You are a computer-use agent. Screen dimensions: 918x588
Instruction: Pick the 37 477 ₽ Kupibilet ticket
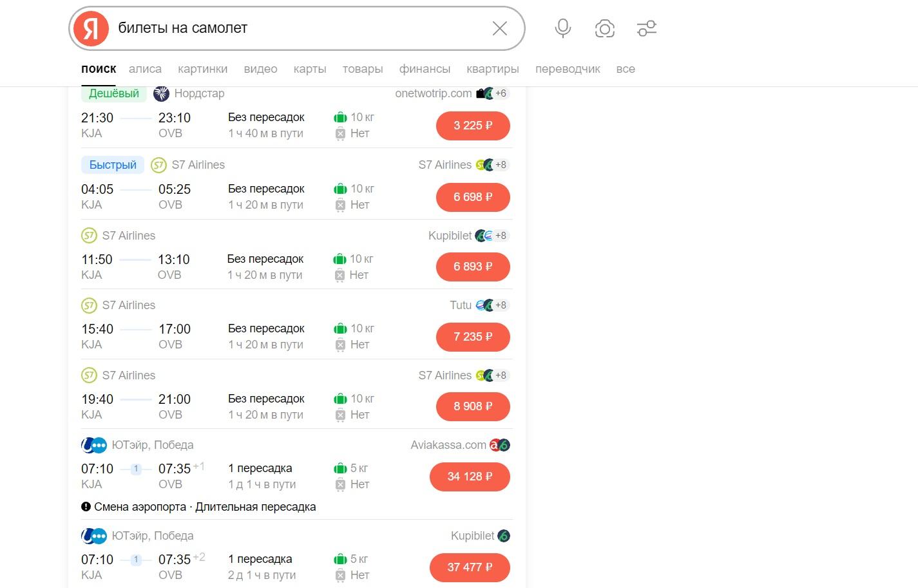pyautogui.click(x=470, y=567)
